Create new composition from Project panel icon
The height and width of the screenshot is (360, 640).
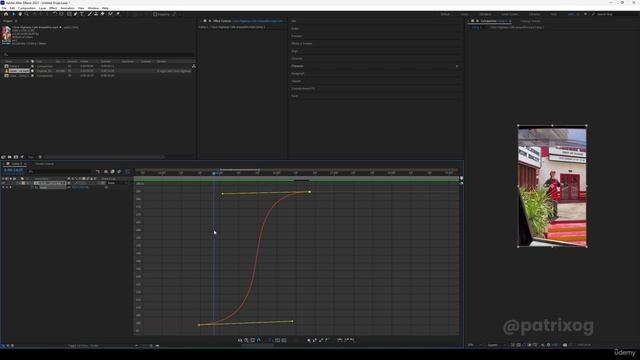16,157
